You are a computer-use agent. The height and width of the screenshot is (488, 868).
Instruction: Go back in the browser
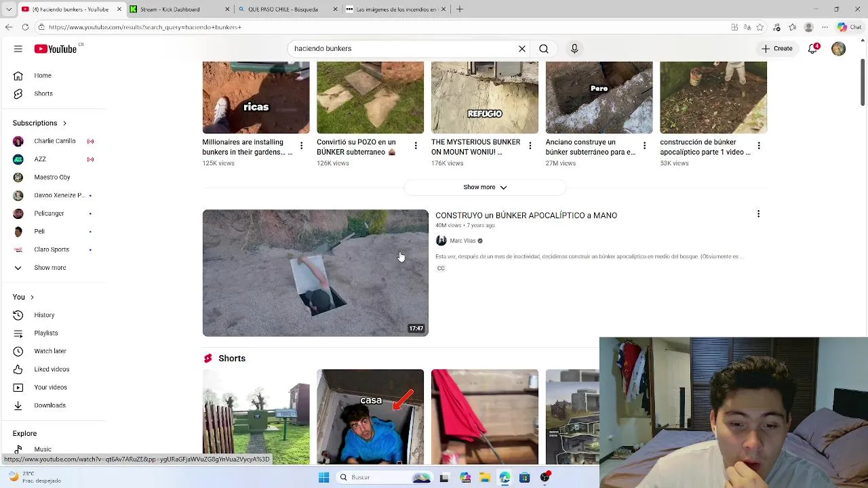[x=9, y=27]
